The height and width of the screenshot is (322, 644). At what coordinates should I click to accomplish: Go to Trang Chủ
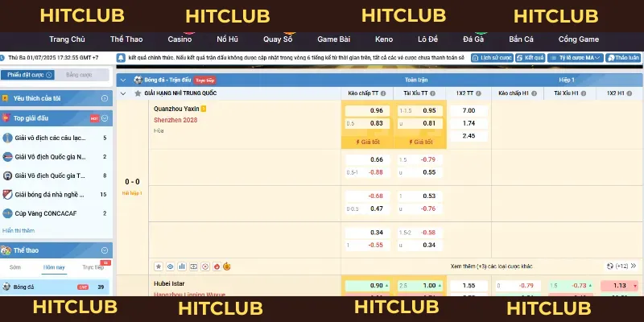[67, 39]
